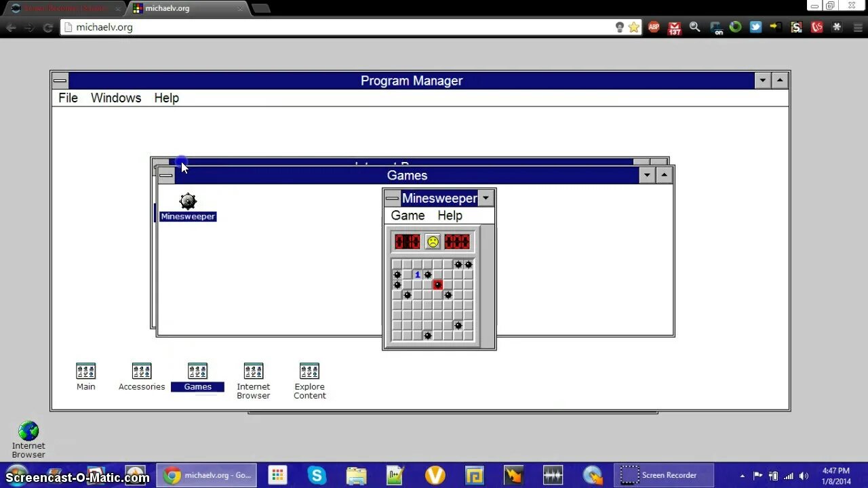868x488 pixels.
Task: Click the speaker volume icon in system tray
Action: [x=804, y=476]
